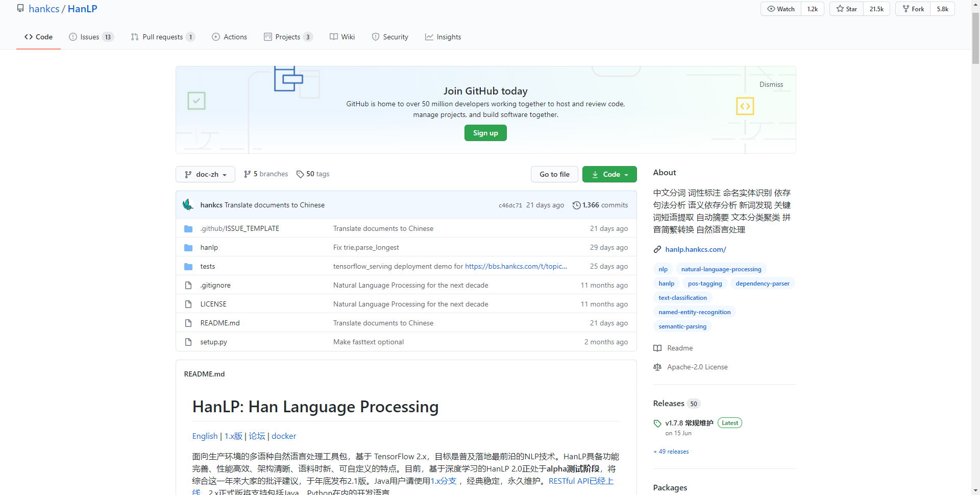Open the Pull requests tab
Screen dimensions: 980x495
point(163,37)
